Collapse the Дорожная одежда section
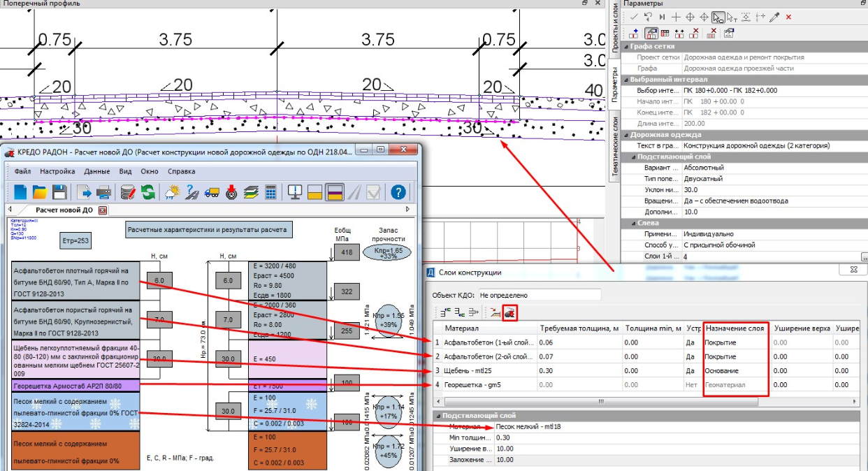 click(625, 134)
